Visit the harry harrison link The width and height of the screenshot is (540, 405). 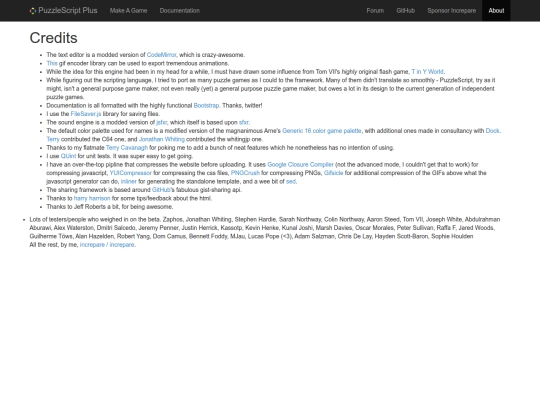[92, 198]
